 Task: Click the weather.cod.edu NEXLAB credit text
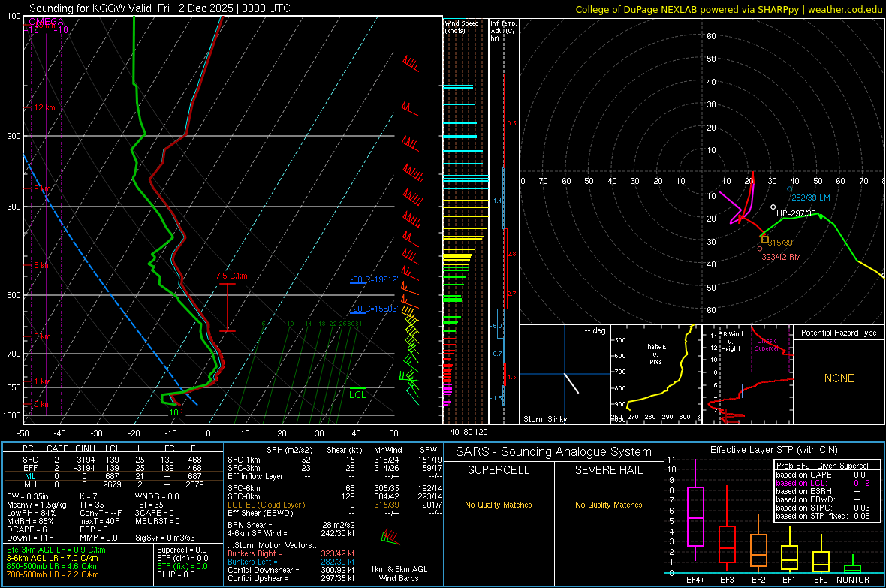click(x=728, y=9)
